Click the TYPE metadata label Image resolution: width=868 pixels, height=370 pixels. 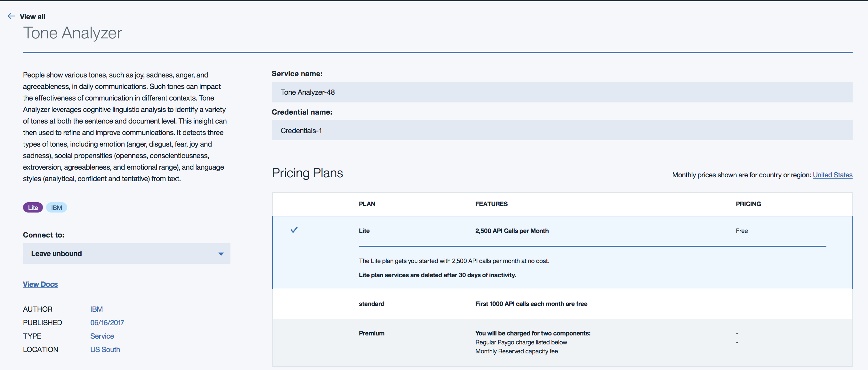(32, 336)
